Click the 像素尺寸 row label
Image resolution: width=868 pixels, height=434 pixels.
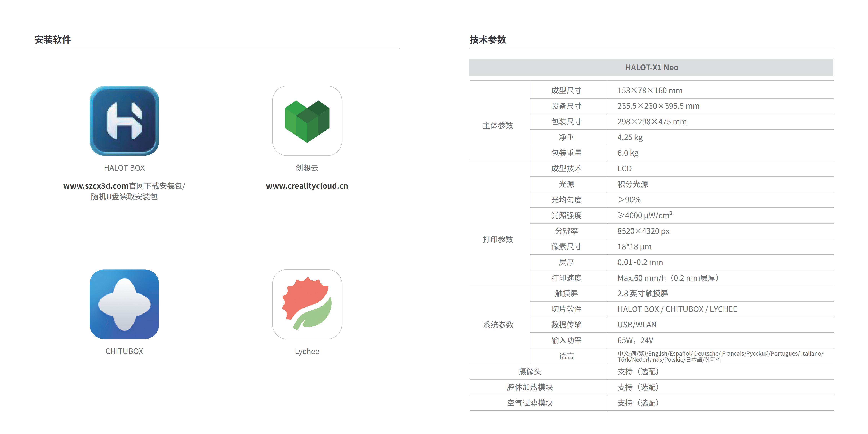566,247
